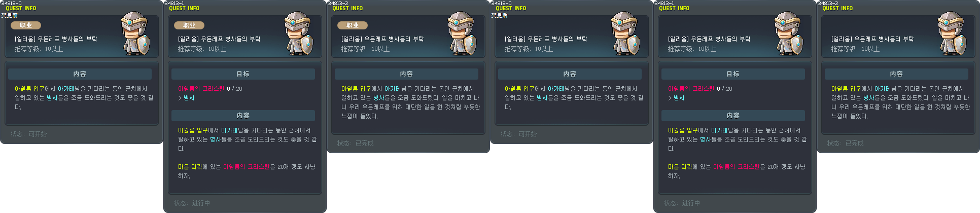980x213 pixels.
Task: Click the 状态: 已完成 status in the rightmost panel
Action: point(845,143)
